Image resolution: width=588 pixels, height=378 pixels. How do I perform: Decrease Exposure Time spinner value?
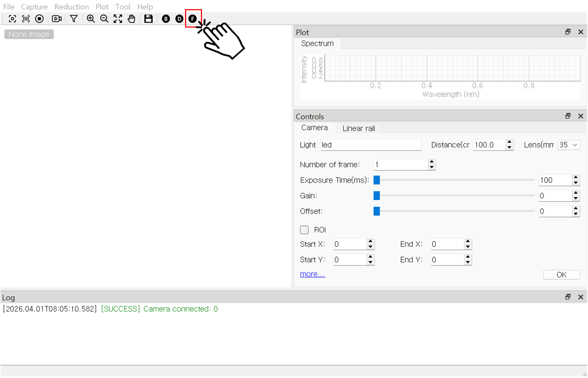pyautogui.click(x=576, y=182)
